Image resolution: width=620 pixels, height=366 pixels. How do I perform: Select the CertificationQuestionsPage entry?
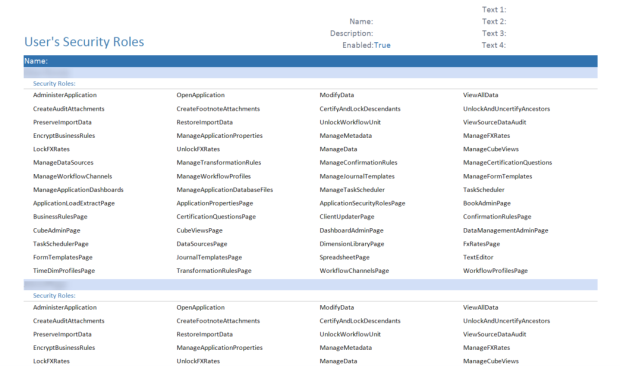(x=216, y=217)
